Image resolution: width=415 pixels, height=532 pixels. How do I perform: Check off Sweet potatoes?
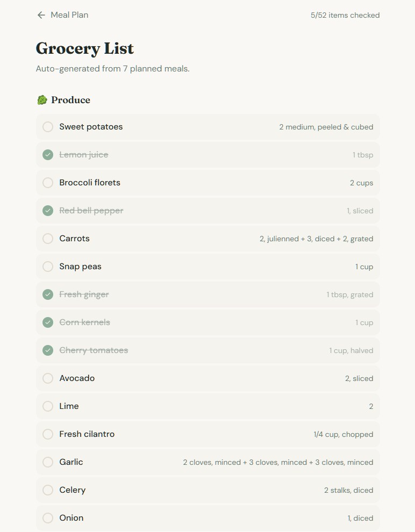(x=48, y=127)
